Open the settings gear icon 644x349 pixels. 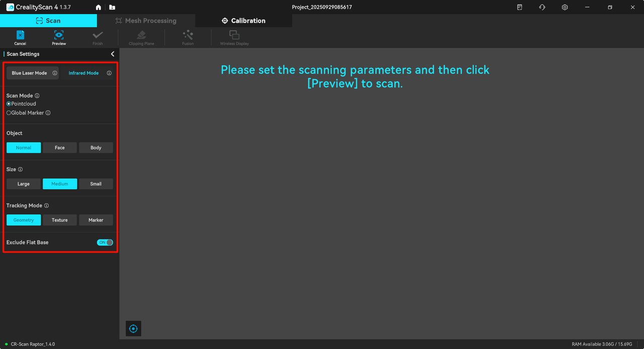tap(565, 7)
